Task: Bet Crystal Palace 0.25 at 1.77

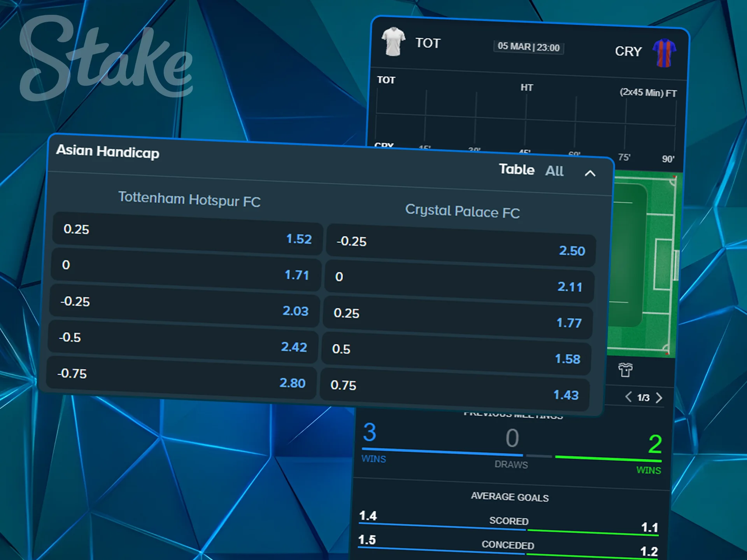Action: [x=458, y=318]
